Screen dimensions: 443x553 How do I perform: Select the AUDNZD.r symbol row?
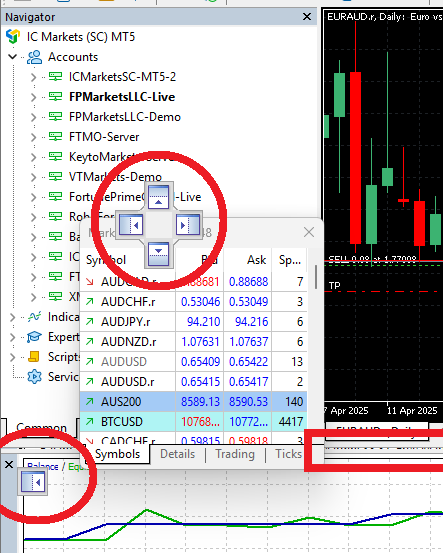(x=193, y=341)
